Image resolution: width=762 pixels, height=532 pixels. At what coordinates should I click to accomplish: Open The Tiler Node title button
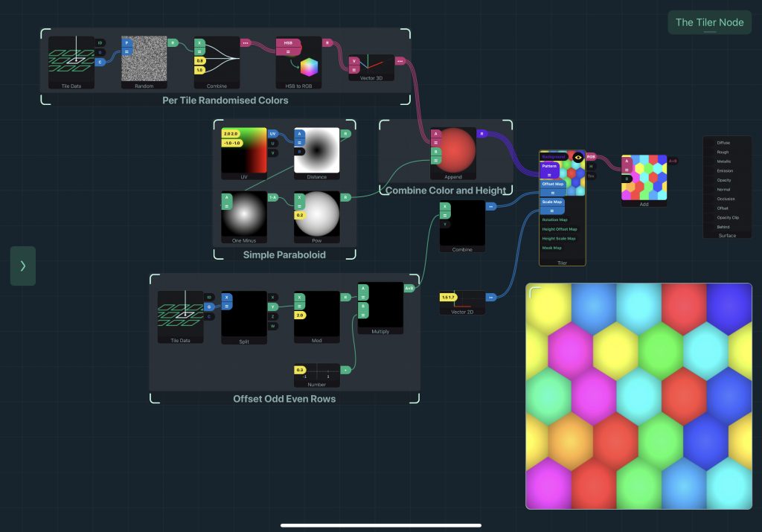pos(709,22)
